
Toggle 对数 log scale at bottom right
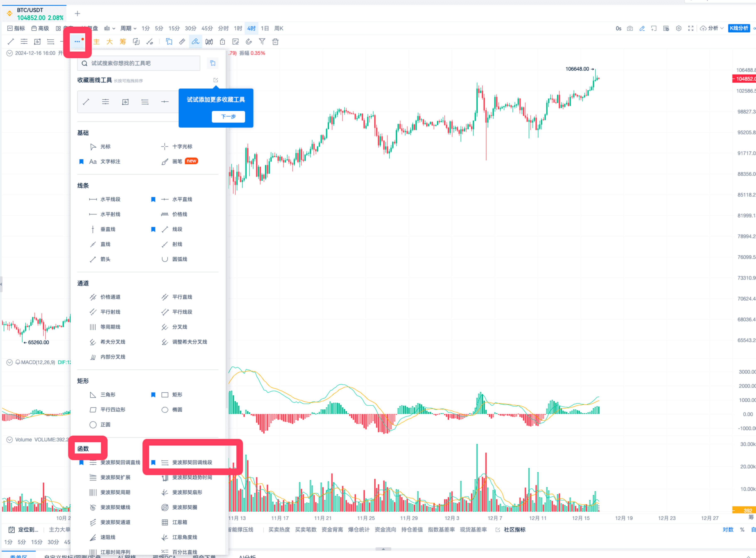[x=728, y=530]
